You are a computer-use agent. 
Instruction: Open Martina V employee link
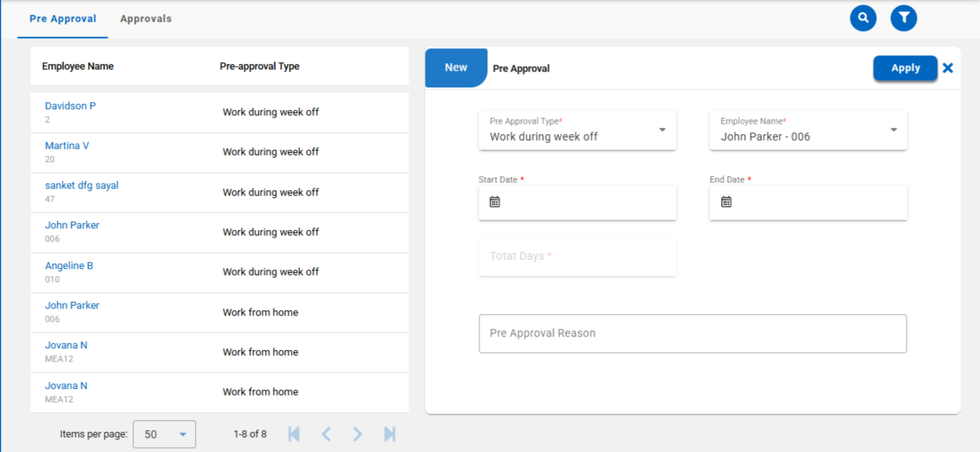(x=67, y=146)
